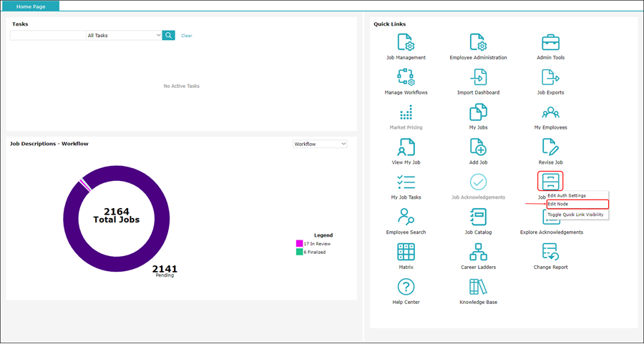Open the Import Dashboard icon
This screenshot has height=344, width=644.
(x=478, y=77)
